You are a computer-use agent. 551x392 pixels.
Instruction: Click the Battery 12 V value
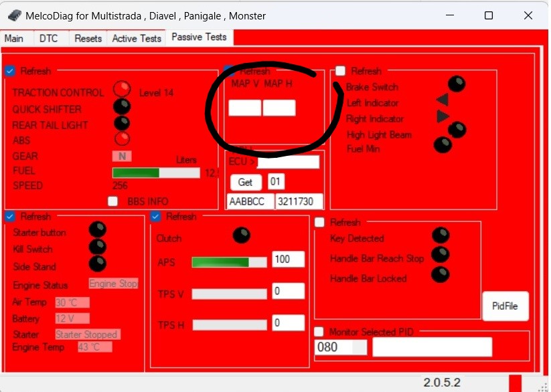click(x=72, y=318)
